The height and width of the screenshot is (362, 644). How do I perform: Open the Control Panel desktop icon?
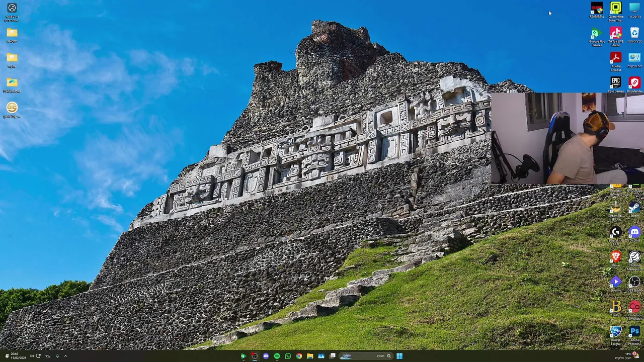pyautogui.click(x=634, y=60)
